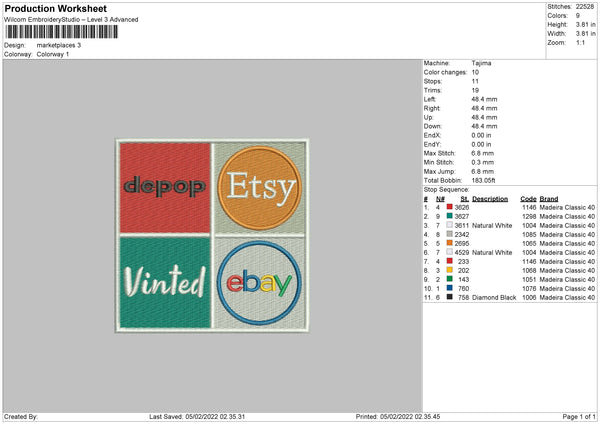Click the Stitches value '22528'
Screen dimensions: 600x424
(x=585, y=7)
